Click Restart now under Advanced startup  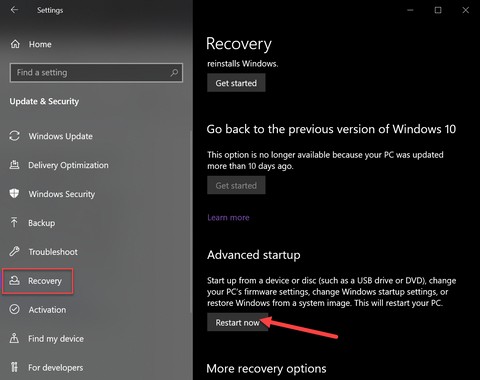tap(237, 322)
